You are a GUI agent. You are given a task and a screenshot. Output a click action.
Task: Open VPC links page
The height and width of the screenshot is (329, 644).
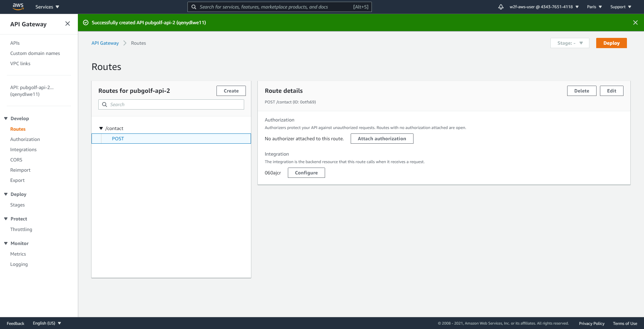coord(20,63)
